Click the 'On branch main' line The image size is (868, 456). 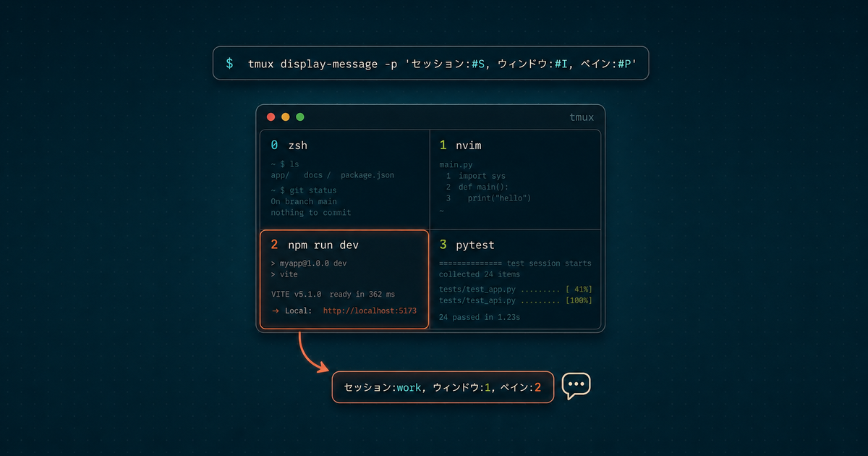[x=304, y=201]
